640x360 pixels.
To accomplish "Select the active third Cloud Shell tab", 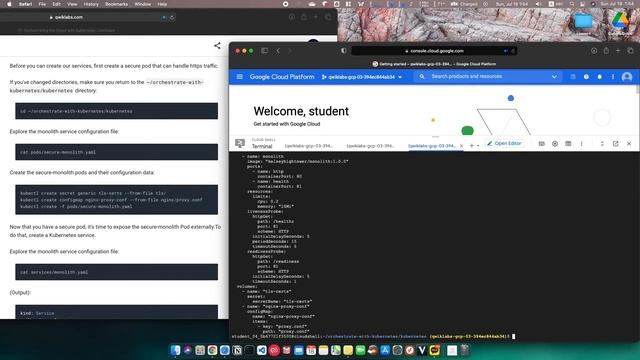I will (x=432, y=146).
